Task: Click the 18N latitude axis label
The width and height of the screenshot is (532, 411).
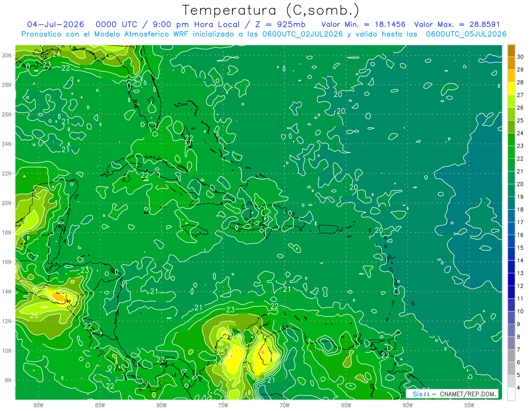Action: (x=7, y=232)
